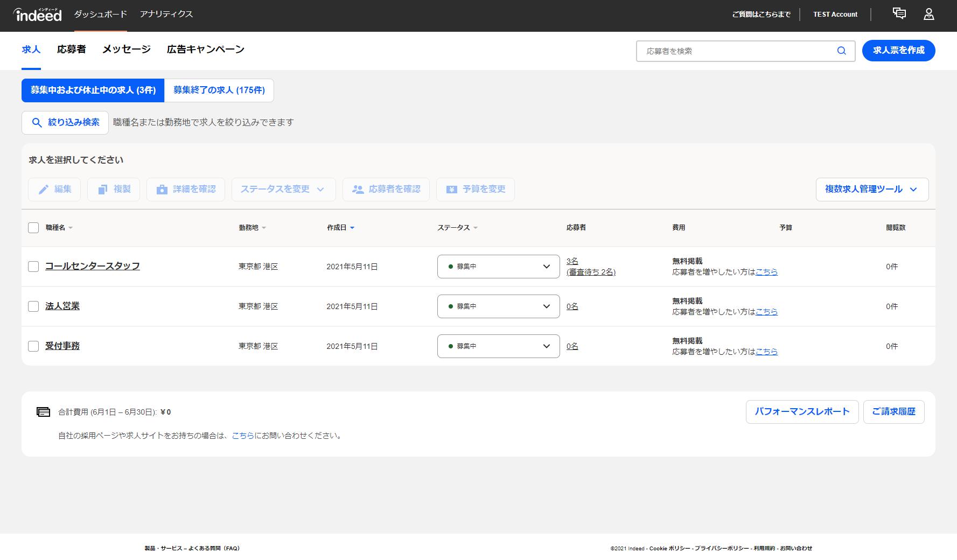Image resolution: width=957 pixels, height=560 pixels.
Task: Switch to 募集終了の求人 (175件) tab
Action: coord(219,90)
